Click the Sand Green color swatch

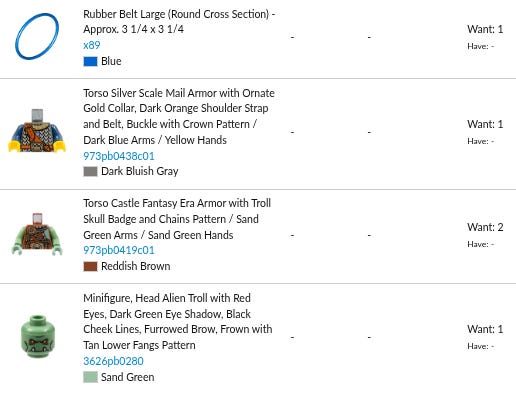point(90,377)
